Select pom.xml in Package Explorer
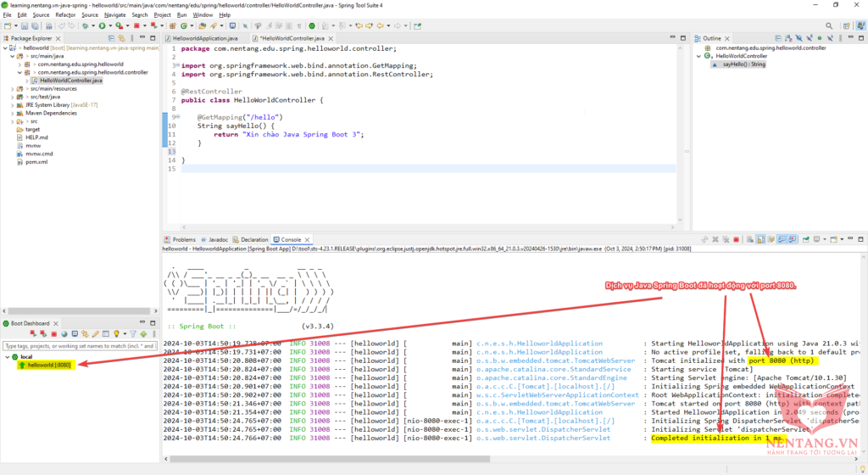868x475 pixels. pyautogui.click(x=36, y=161)
